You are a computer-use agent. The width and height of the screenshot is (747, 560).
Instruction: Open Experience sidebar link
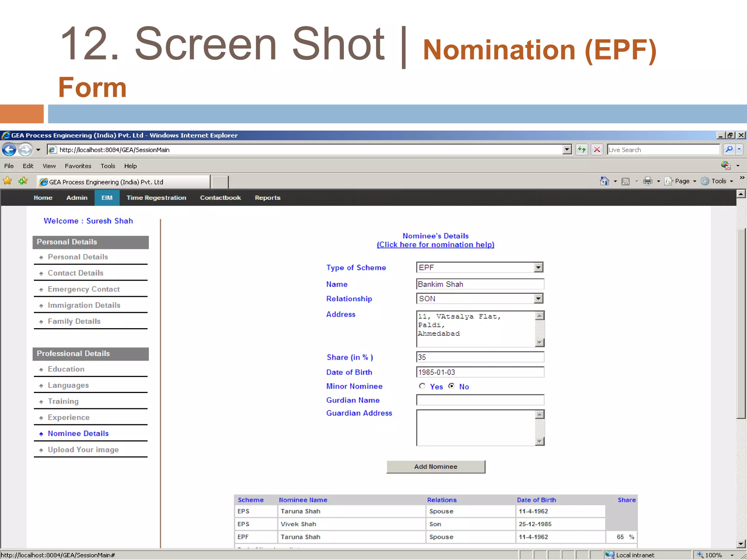69,417
